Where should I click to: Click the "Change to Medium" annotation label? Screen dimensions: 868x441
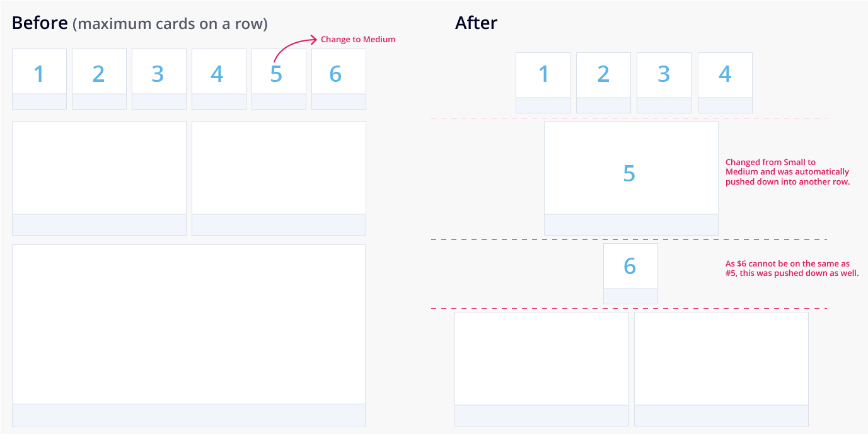pyautogui.click(x=358, y=40)
